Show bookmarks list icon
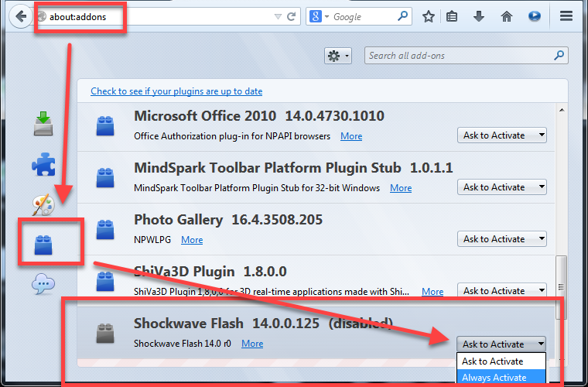This screenshot has width=588, height=387. point(452,16)
